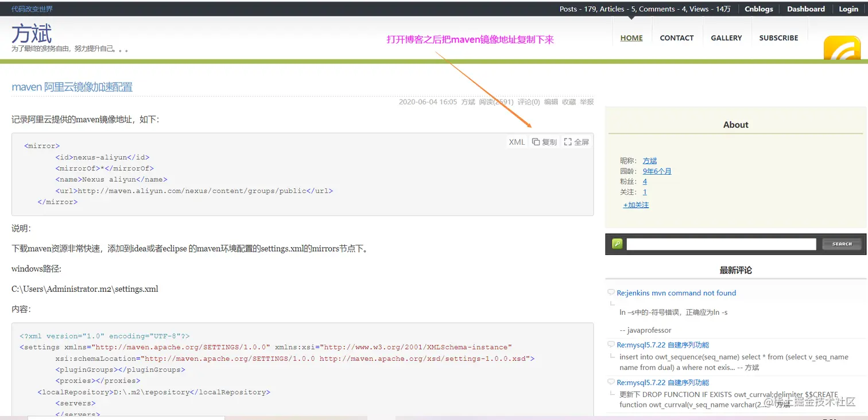Click the SEARCH button
This screenshot has height=420, width=868.
(842, 244)
